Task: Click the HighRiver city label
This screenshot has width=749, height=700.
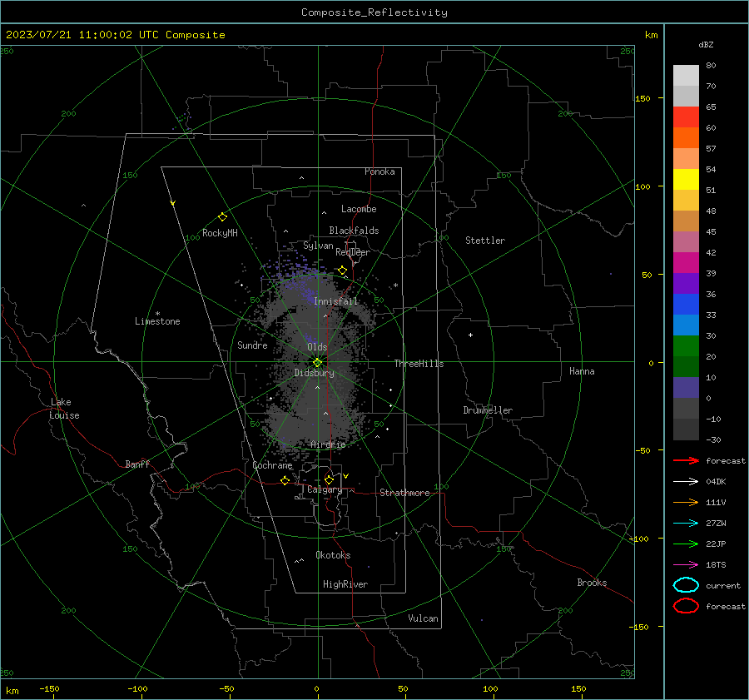Action: [345, 584]
